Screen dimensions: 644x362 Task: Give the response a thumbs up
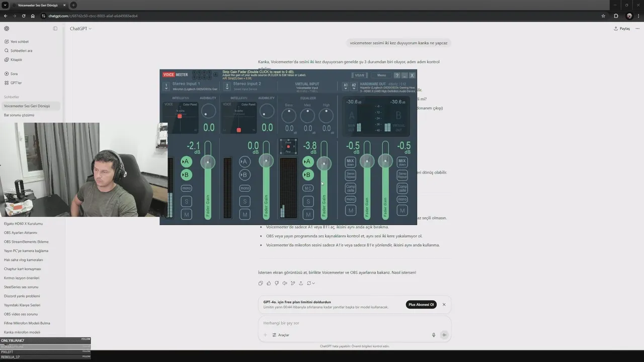click(x=269, y=283)
